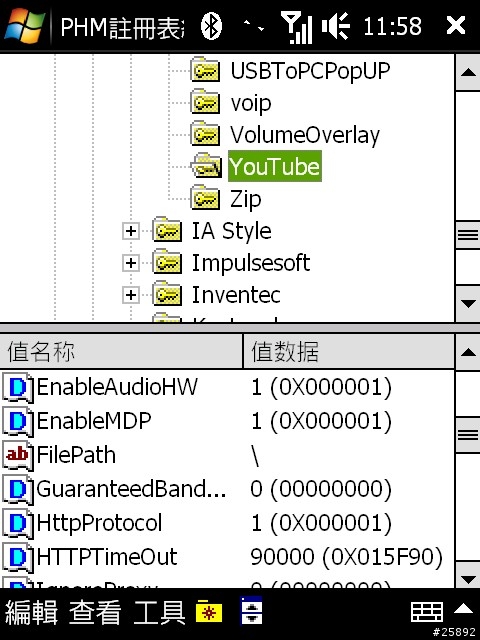Select the EnableMDP value name
480x640 pixels.
pyautogui.click(x=94, y=421)
